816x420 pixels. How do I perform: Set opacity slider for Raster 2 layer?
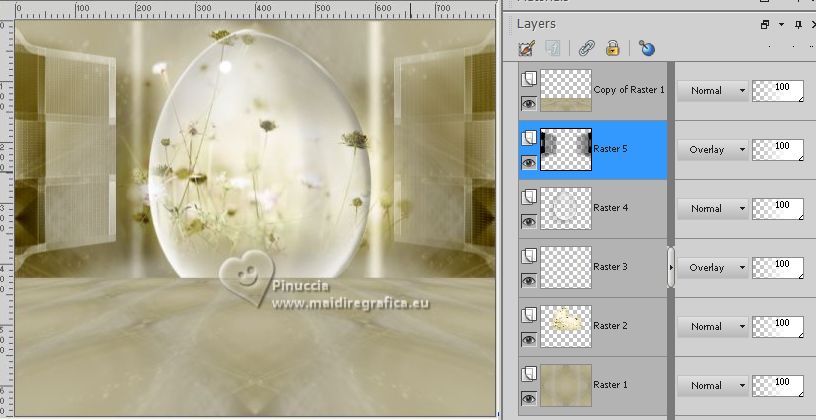[x=778, y=327]
